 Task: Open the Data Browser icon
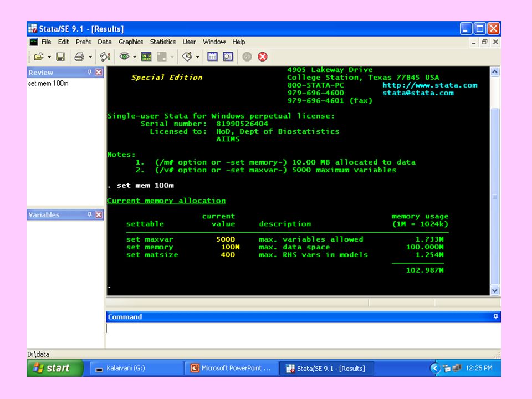point(228,57)
